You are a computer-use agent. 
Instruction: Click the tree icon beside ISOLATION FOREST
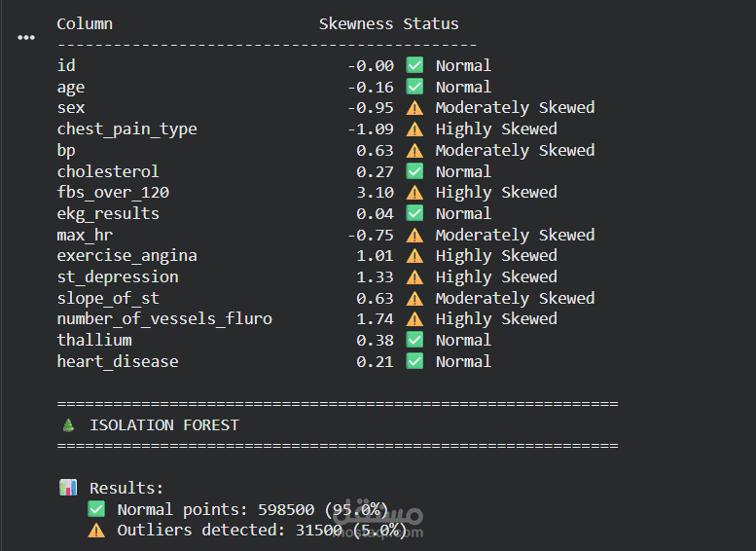pyautogui.click(x=67, y=425)
